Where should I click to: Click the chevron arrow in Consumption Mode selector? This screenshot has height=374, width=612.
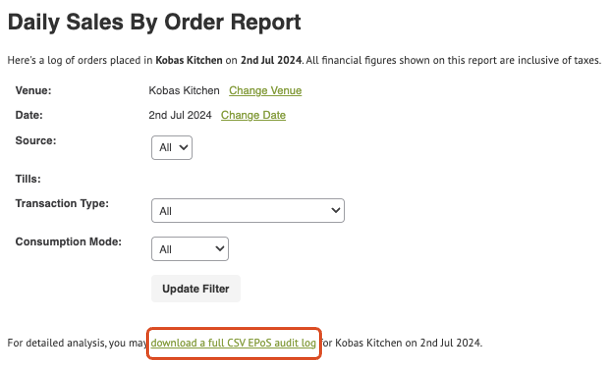click(x=220, y=248)
